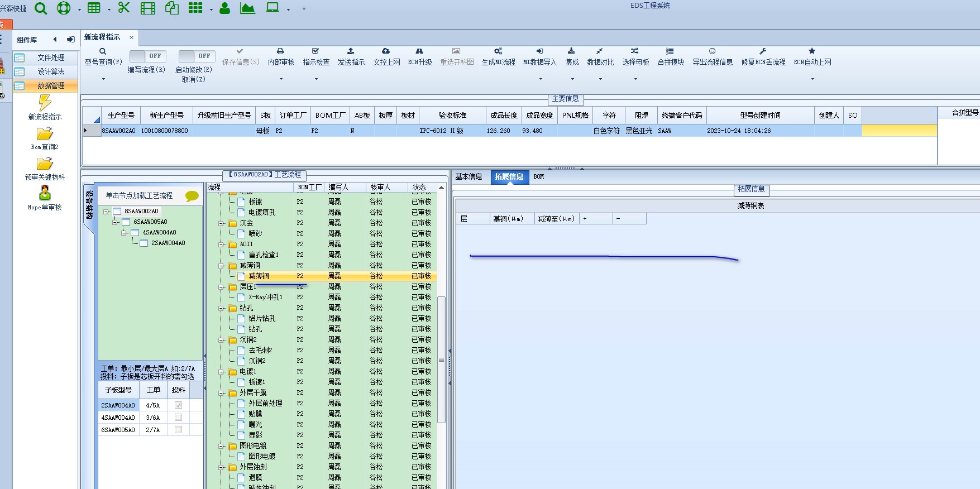The height and width of the screenshot is (489, 980).
Task: Click the 型号创建时间 column header
Action: (x=760, y=116)
